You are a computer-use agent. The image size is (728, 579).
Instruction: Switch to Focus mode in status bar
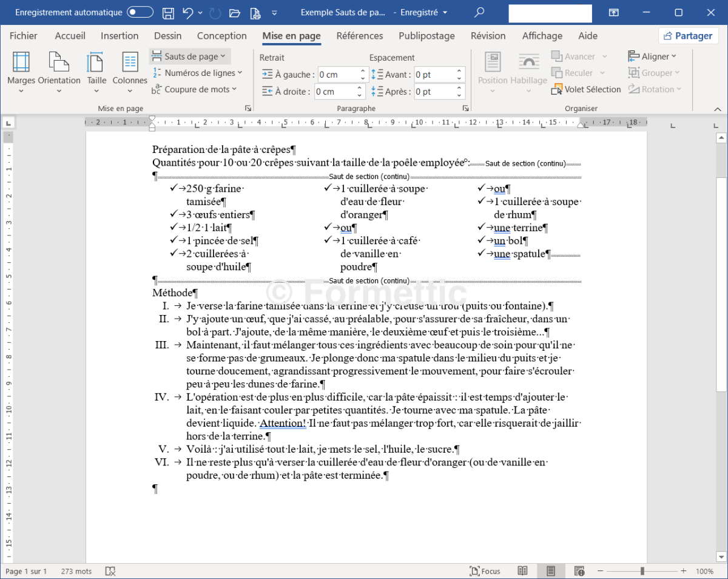(x=485, y=571)
